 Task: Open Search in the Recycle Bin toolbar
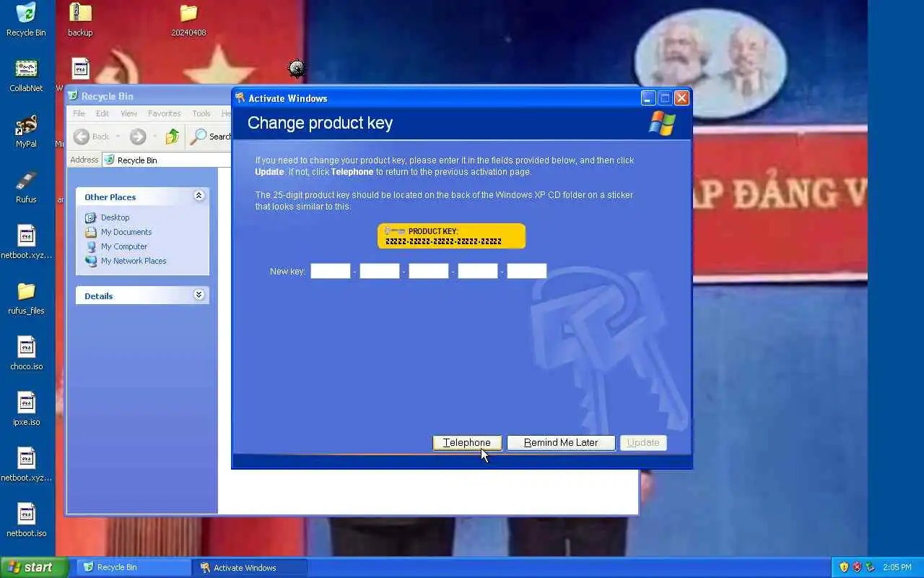coord(210,136)
